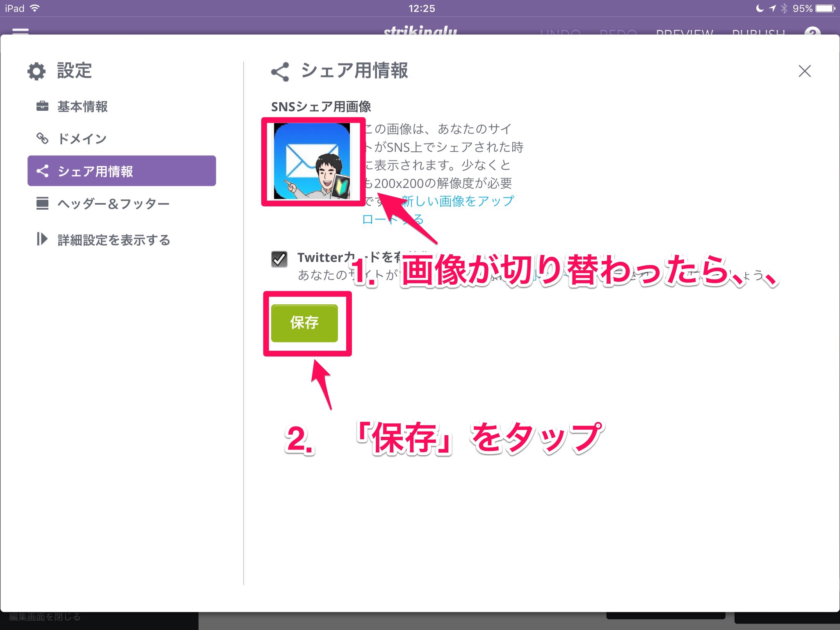Click the settings gear icon
The image size is (840, 630).
pos(37,71)
